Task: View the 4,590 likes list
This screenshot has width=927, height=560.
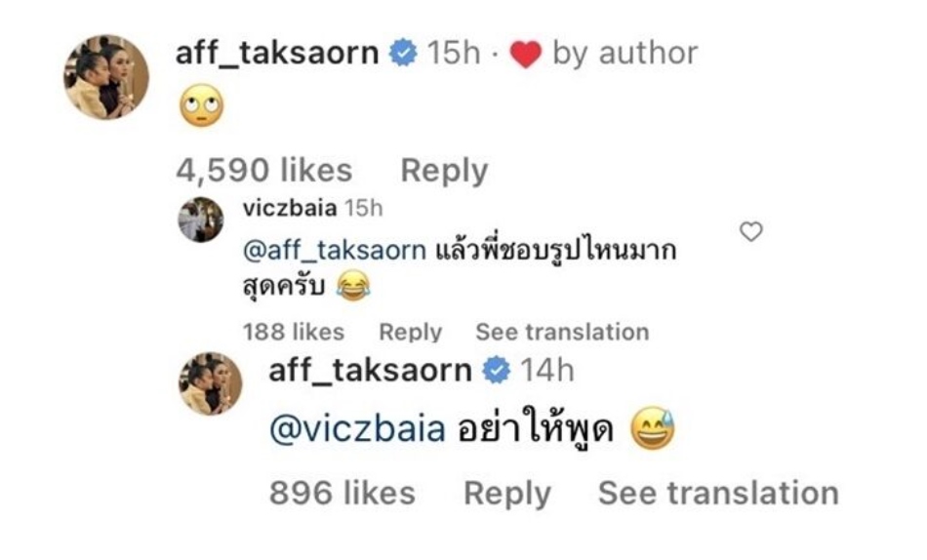Action: (x=263, y=171)
